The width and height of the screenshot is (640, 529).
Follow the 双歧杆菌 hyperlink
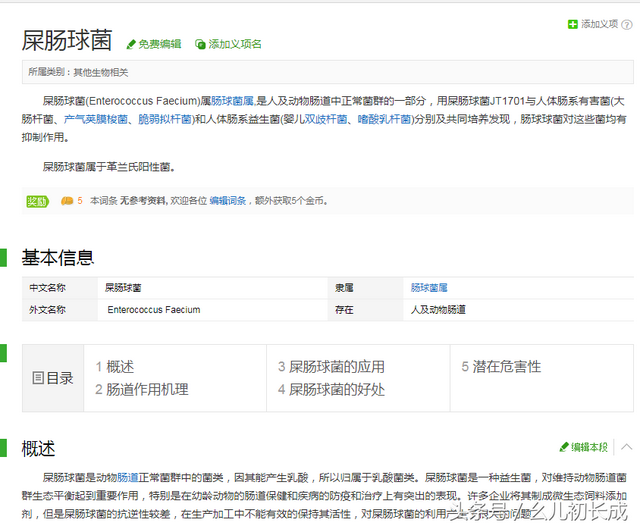coord(326,119)
